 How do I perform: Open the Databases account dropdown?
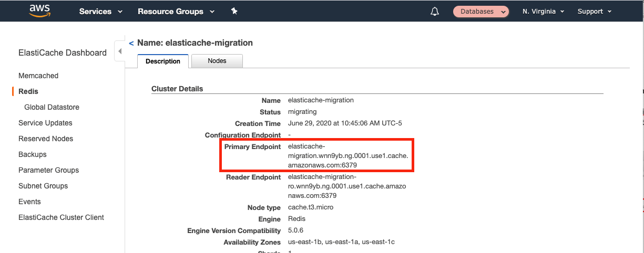pyautogui.click(x=481, y=12)
